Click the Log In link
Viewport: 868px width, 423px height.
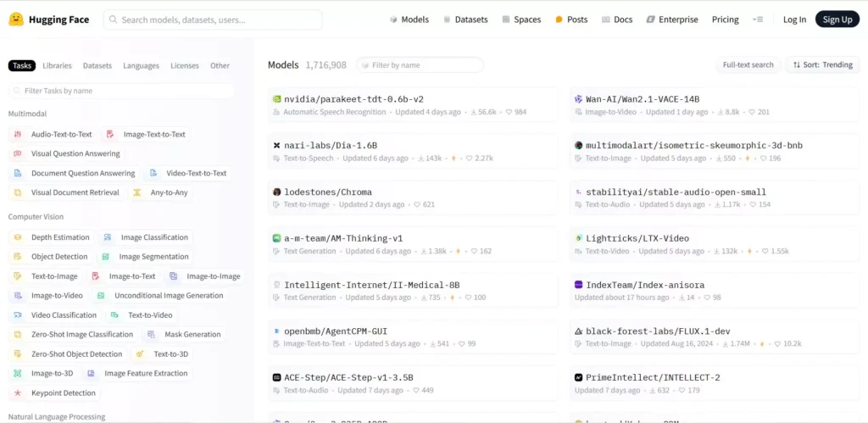coord(794,19)
